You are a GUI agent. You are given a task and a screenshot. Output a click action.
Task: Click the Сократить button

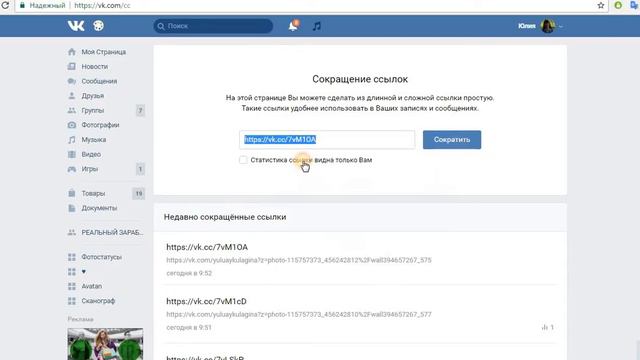[452, 140]
